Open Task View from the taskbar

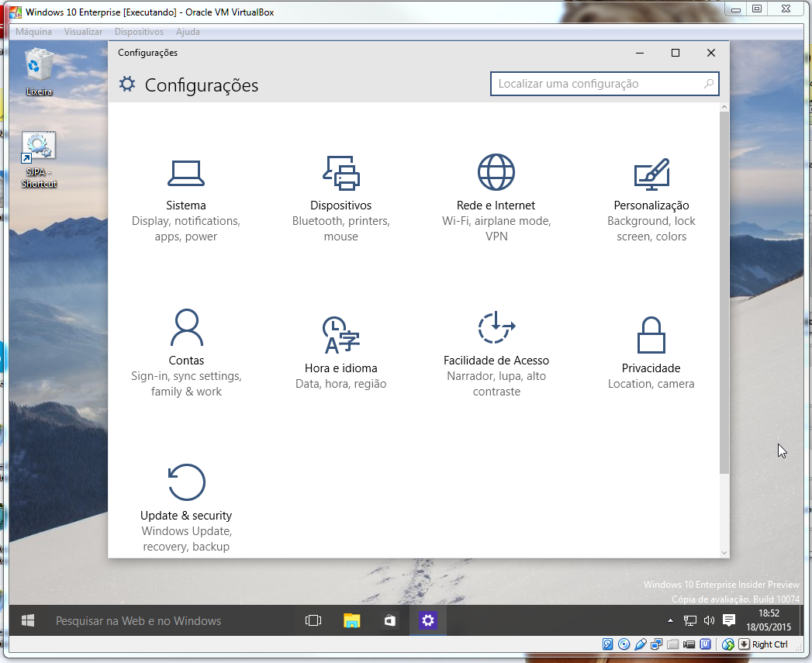coord(313,620)
